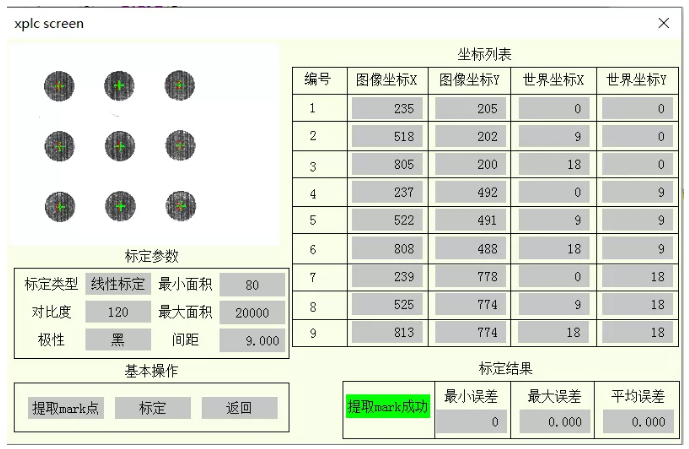The height and width of the screenshot is (449, 689).
Task: Click the bottom-right mark dot in image
Action: pos(181,206)
